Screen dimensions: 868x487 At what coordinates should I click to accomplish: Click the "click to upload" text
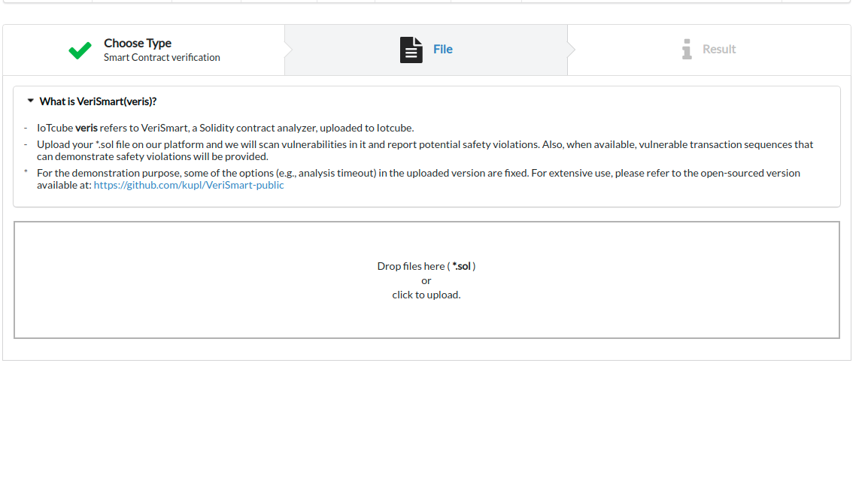426,295
